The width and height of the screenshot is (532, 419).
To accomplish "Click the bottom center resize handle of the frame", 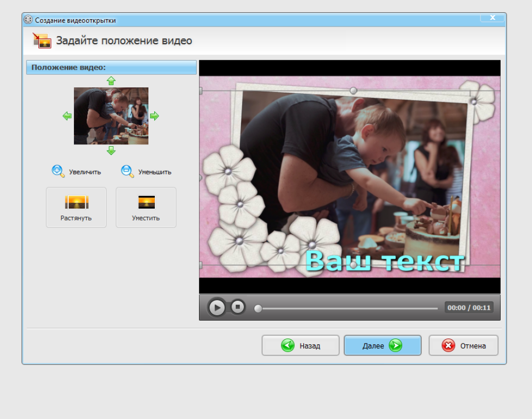I will click(353, 265).
